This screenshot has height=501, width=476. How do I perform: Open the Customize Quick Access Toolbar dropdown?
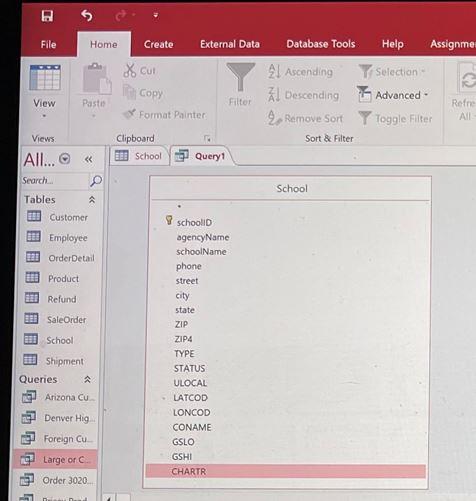pyautogui.click(x=156, y=15)
